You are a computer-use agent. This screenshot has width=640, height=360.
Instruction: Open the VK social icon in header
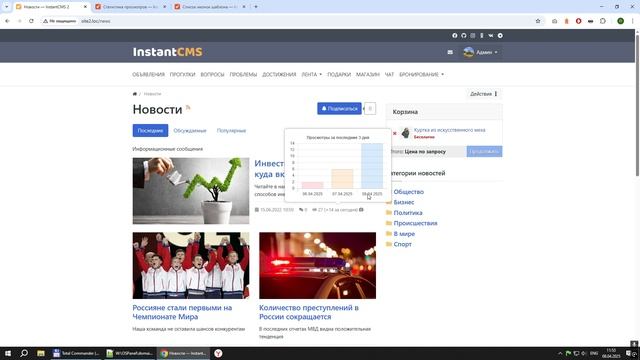[491, 36]
